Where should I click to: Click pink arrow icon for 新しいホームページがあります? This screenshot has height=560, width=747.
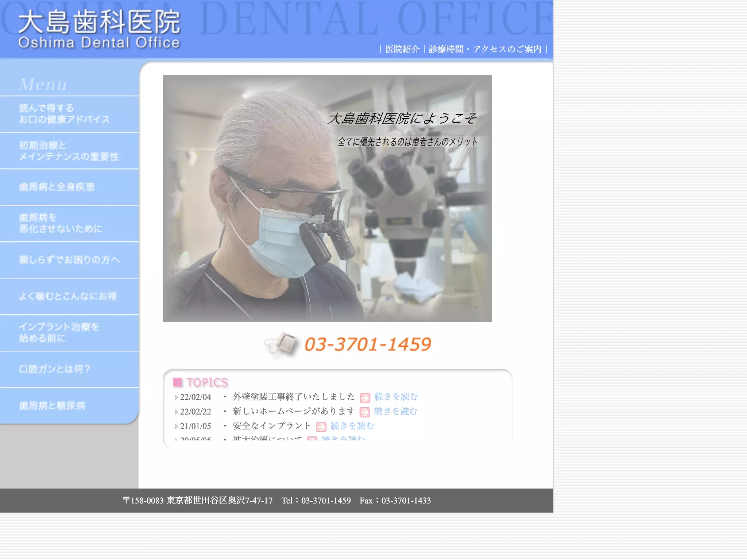point(365,412)
